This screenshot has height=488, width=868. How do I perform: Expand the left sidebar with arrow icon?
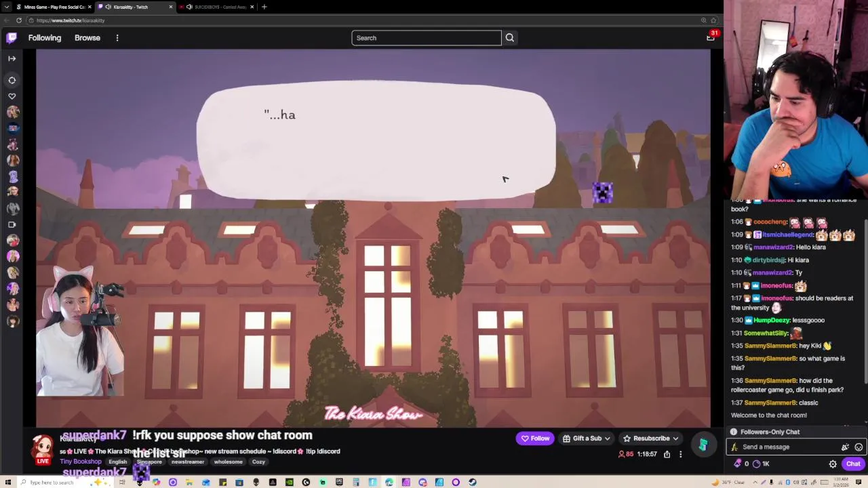12,59
